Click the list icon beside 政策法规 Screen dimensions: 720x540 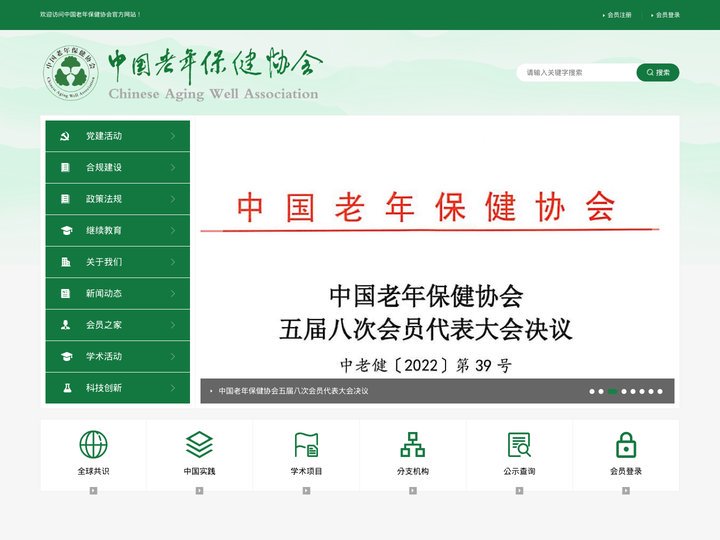tap(65, 199)
